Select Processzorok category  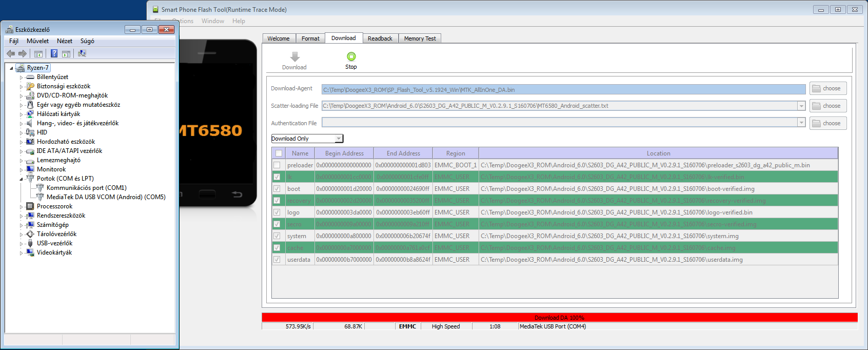coord(55,206)
